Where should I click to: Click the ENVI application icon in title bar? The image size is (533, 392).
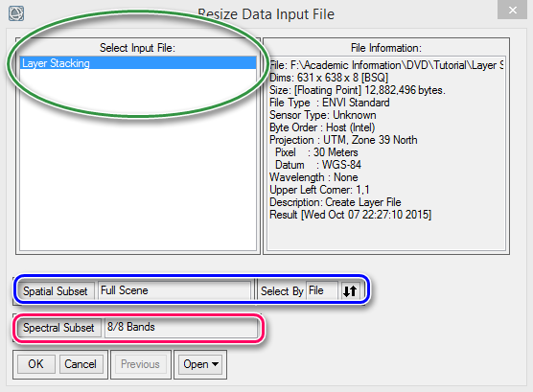pos(16,13)
